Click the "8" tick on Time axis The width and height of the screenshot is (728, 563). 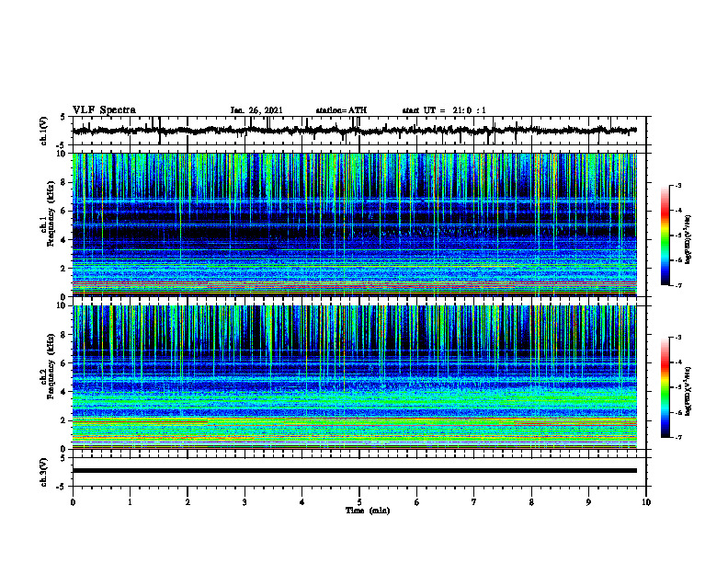[531, 502]
